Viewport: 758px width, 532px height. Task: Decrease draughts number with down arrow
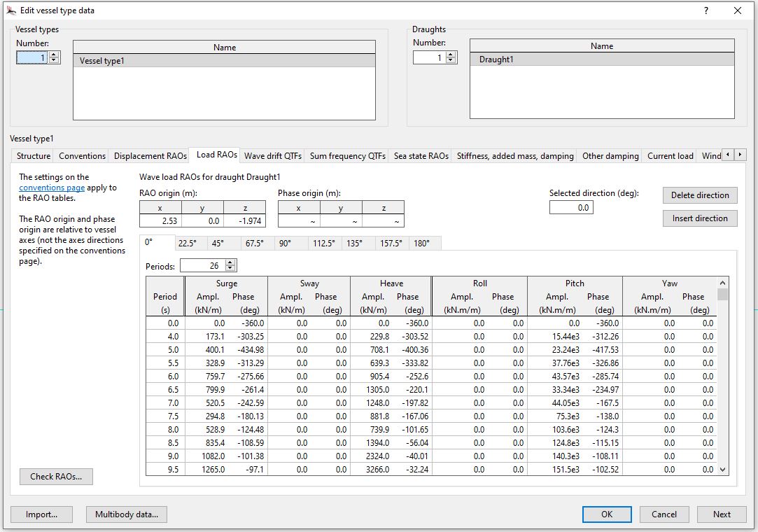point(451,60)
